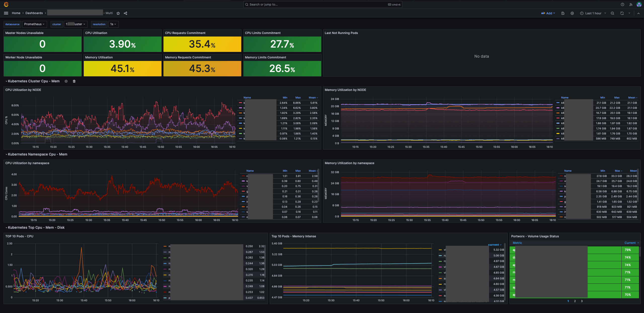Open the Prometheus datasource dropdown

tap(34, 24)
